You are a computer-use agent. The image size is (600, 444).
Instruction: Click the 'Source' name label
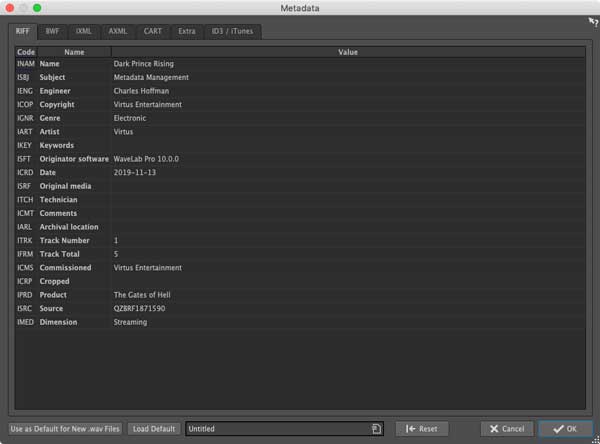pyautogui.click(x=51, y=309)
